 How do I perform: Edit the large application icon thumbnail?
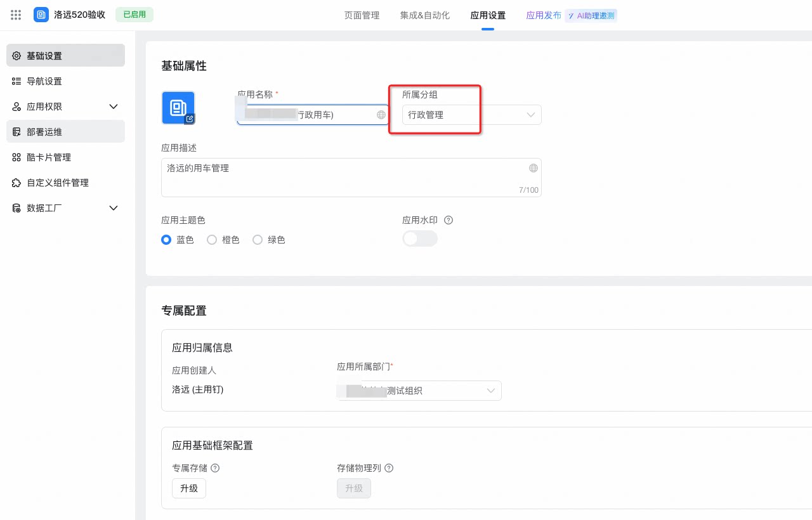[178, 108]
